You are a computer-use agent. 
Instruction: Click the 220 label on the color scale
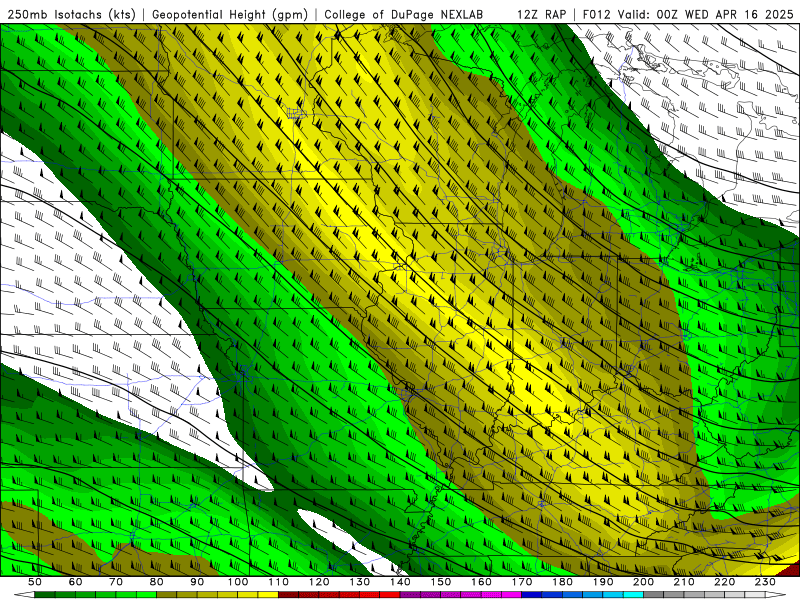725,582
